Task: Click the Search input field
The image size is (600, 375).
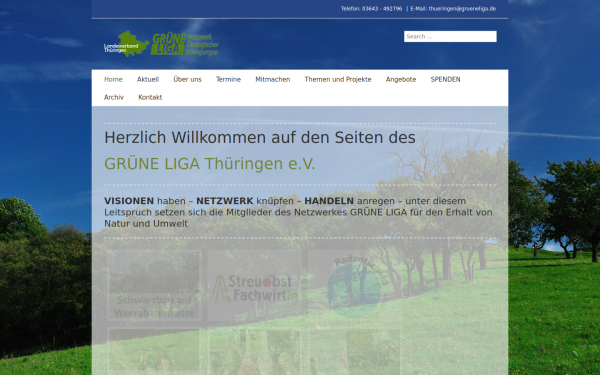Action: pos(450,36)
